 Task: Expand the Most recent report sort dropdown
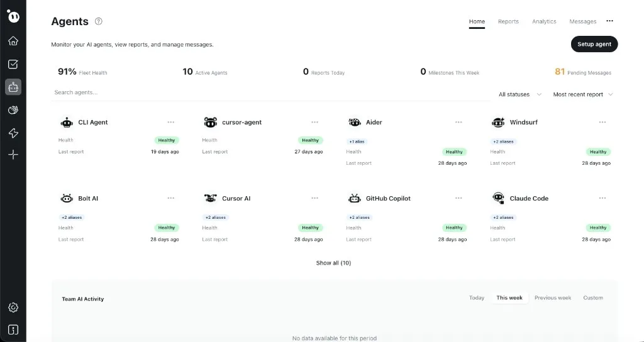pyautogui.click(x=583, y=94)
